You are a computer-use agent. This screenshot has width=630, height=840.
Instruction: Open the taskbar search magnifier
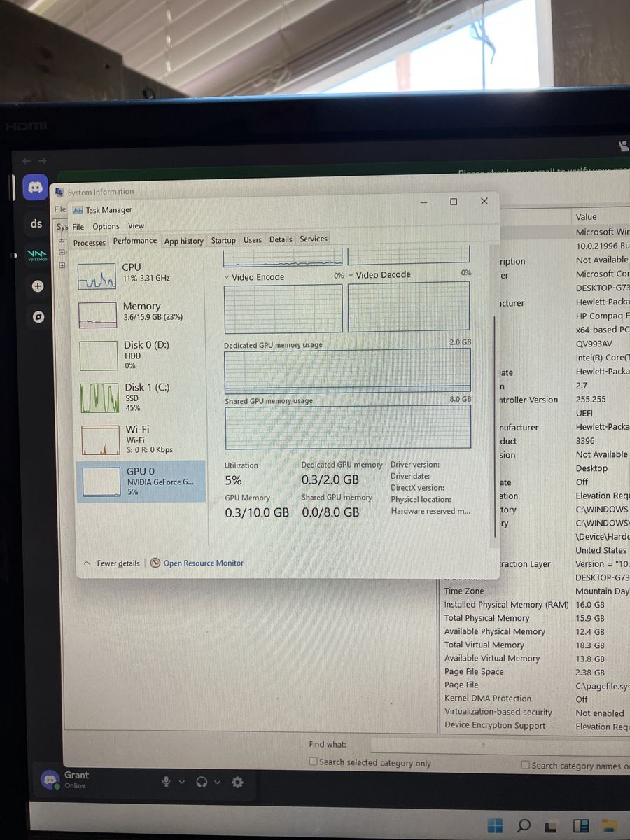523,825
